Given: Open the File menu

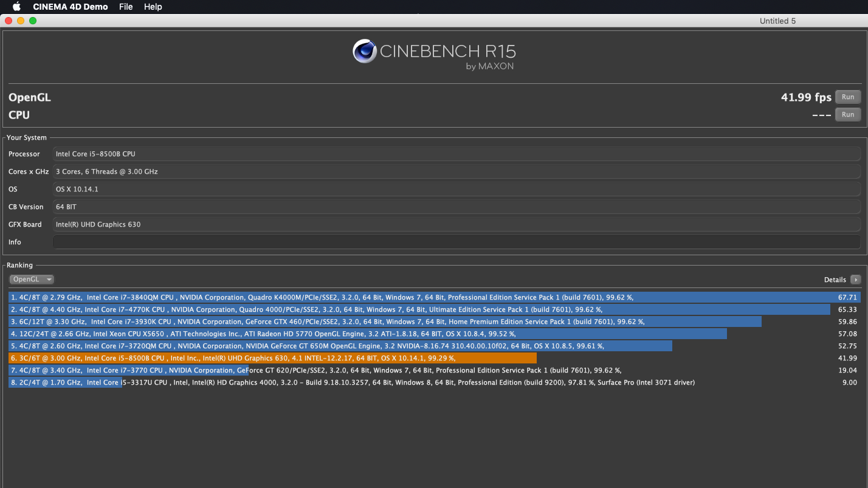Looking at the screenshot, I should [126, 7].
